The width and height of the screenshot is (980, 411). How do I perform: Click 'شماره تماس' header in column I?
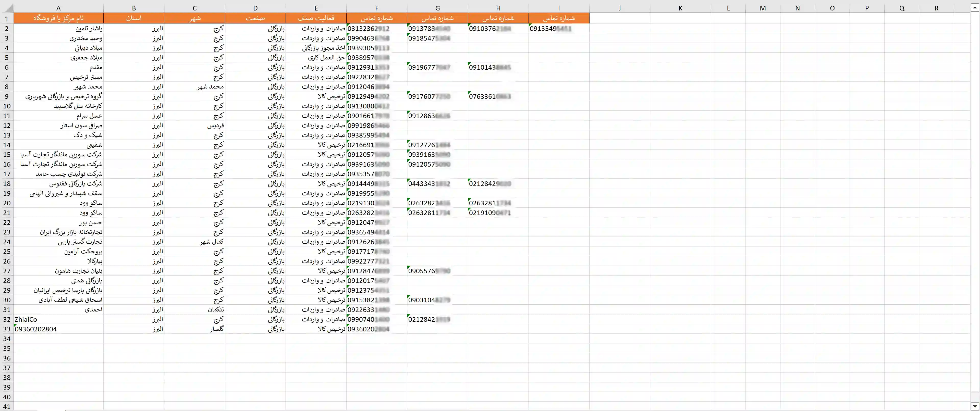point(559,18)
